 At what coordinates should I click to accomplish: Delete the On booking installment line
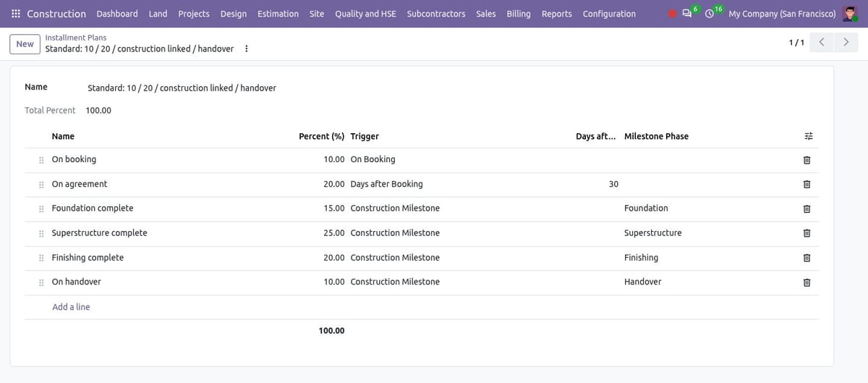pyautogui.click(x=807, y=160)
